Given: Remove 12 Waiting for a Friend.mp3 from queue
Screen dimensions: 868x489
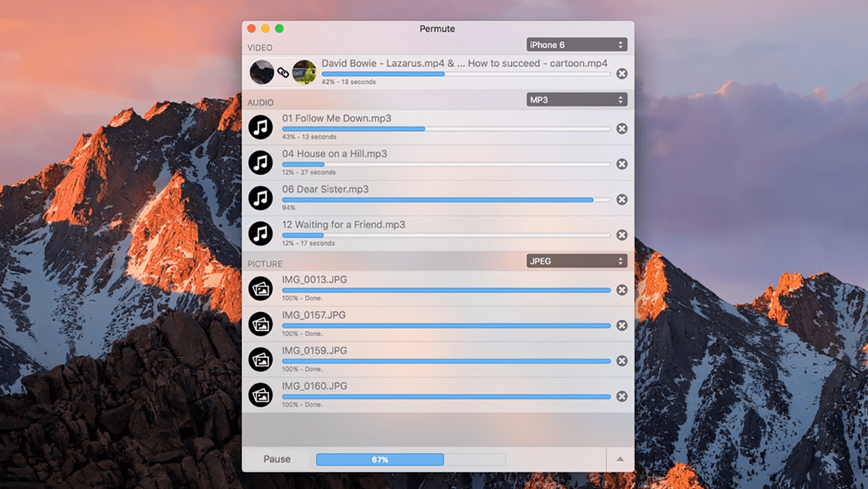Looking at the screenshot, I should [x=622, y=235].
